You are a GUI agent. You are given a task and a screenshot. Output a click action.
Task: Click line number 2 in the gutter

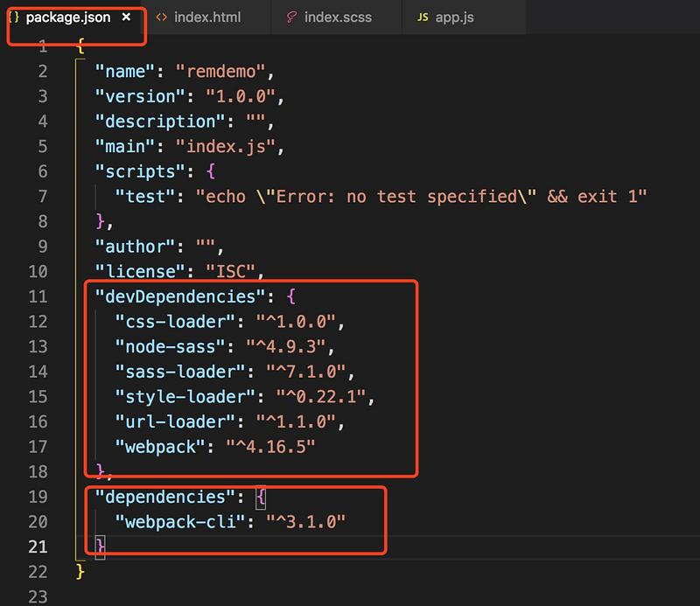[43, 71]
